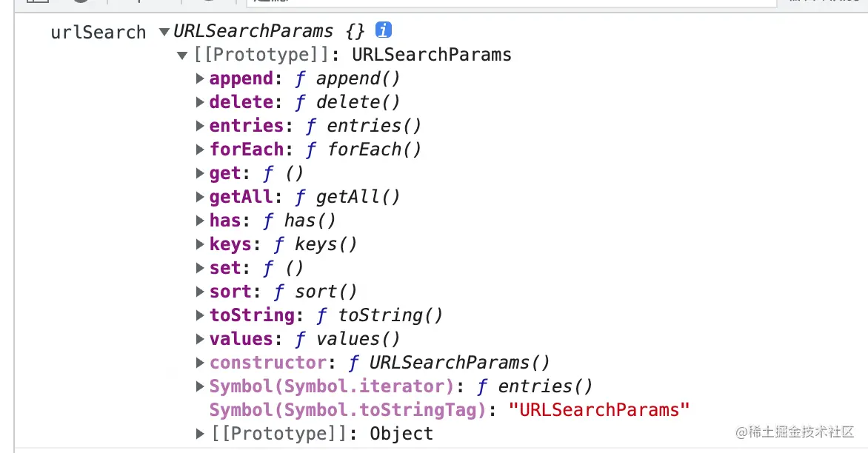Click the blue info icon beside URLSearchParams {}
The width and height of the screenshot is (868, 453).
383,30
